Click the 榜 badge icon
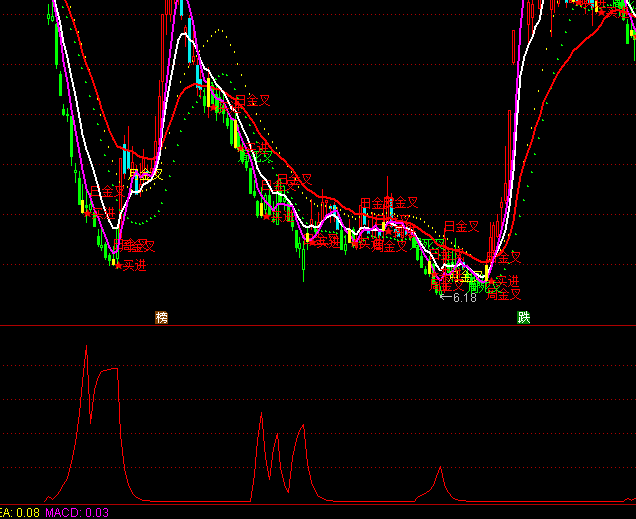The width and height of the screenshot is (636, 519). click(162, 318)
